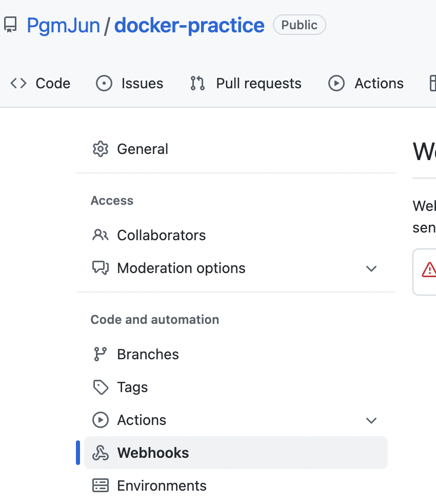Expand the Moderation options chevron
This screenshot has width=436, height=504.
click(x=371, y=268)
